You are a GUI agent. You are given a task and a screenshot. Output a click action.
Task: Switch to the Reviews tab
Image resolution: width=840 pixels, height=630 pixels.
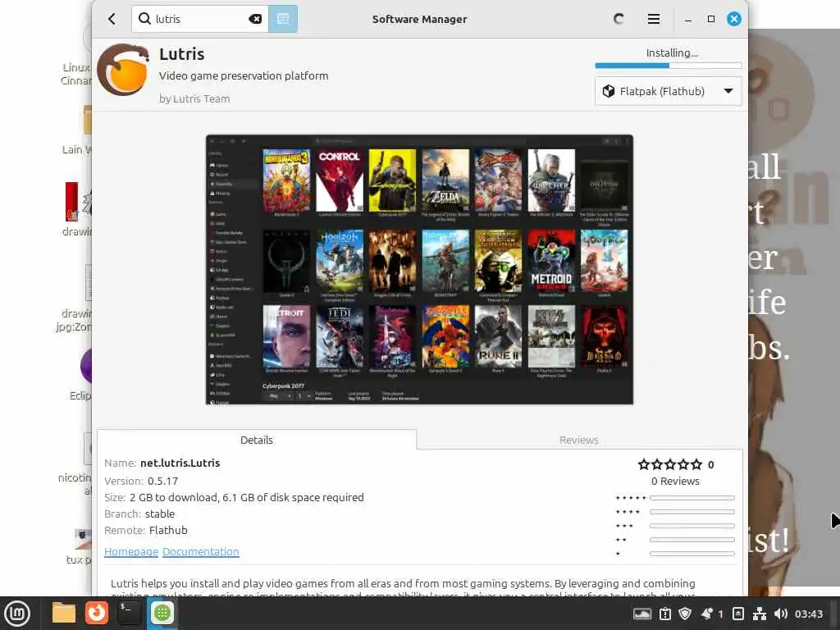pyautogui.click(x=578, y=440)
